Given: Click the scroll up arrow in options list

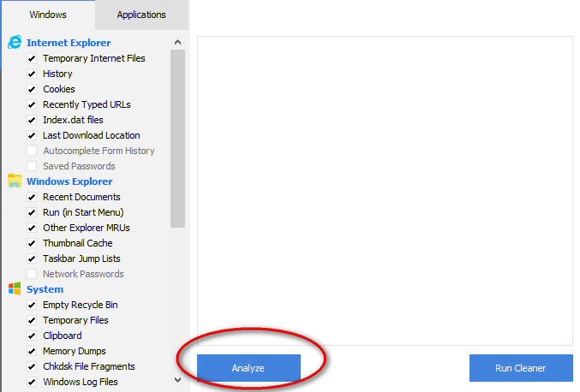Looking at the screenshot, I should pyautogui.click(x=178, y=42).
